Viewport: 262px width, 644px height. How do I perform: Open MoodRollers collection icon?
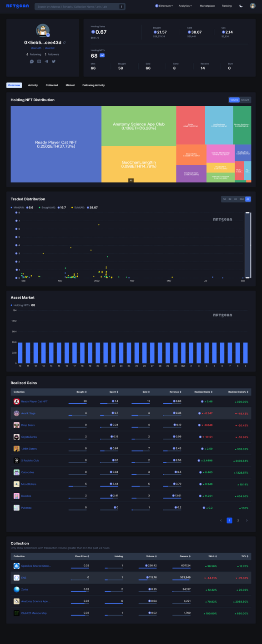[x=16, y=484]
